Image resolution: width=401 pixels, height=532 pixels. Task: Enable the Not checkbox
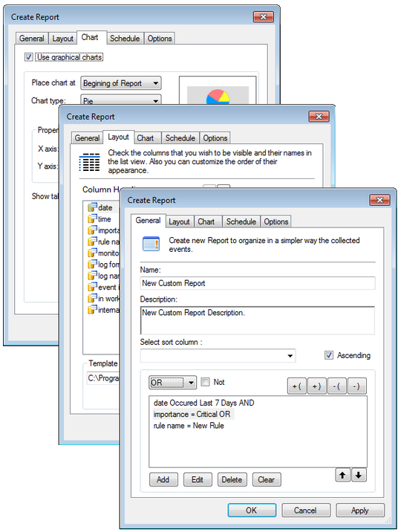205,382
